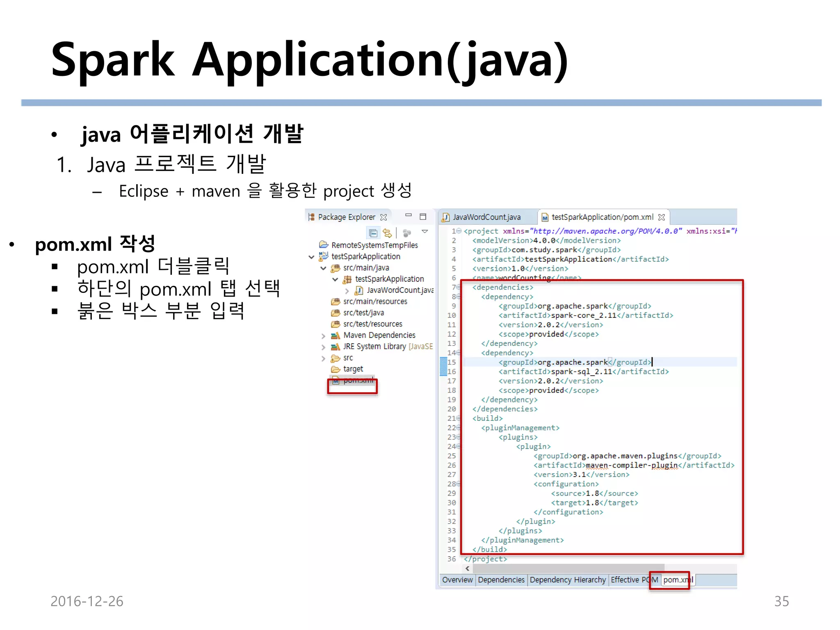The width and height of the screenshot is (840, 630).
Task: Maximize the Package Explorer panel
Action: point(423,217)
